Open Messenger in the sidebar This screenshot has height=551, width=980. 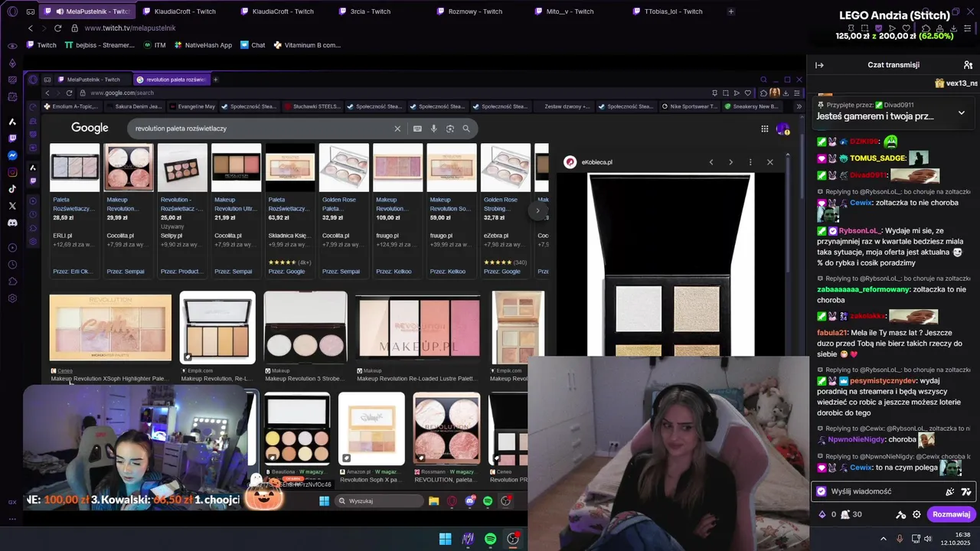click(x=12, y=155)
